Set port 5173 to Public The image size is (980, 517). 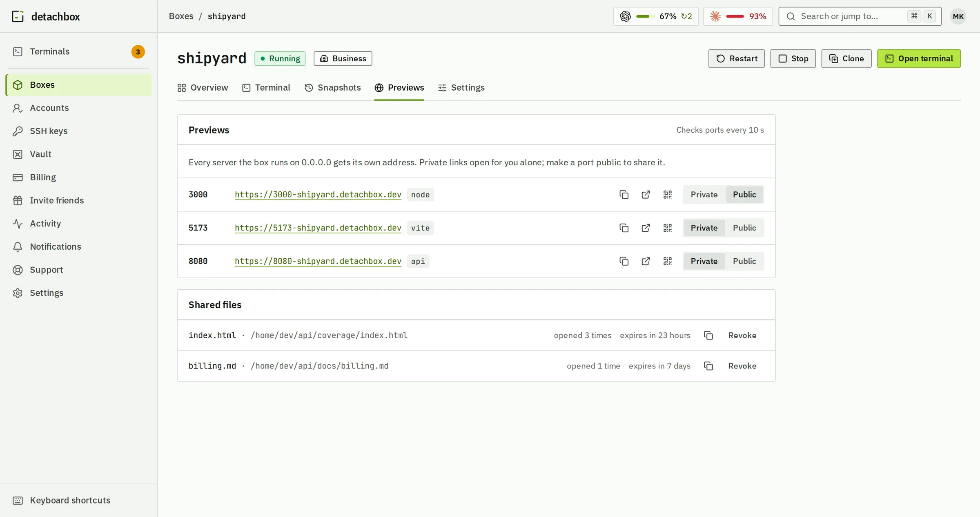pyautogui.click(x=744, y=228)
